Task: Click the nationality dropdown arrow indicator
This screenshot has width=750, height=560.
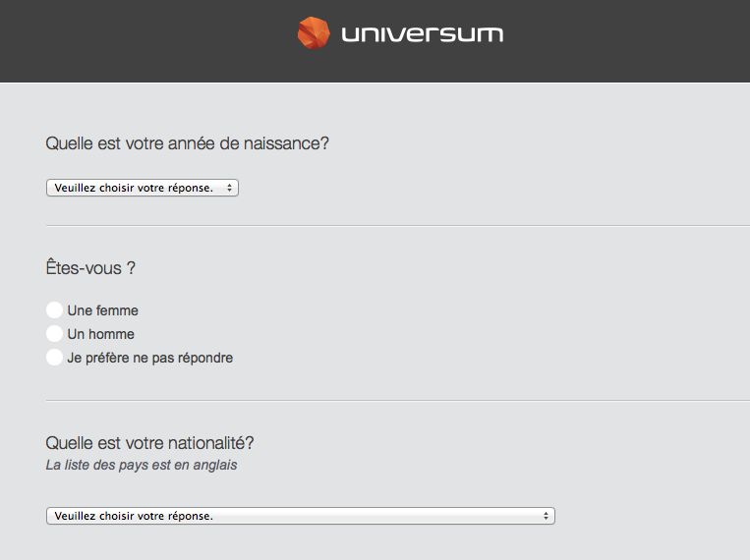Action: (x=546, y=516)
